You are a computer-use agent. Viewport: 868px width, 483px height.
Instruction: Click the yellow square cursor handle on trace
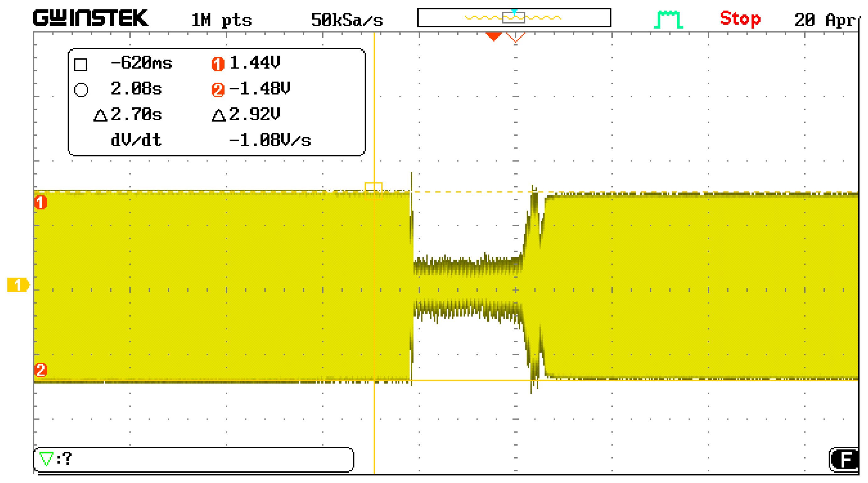(373, 191)
